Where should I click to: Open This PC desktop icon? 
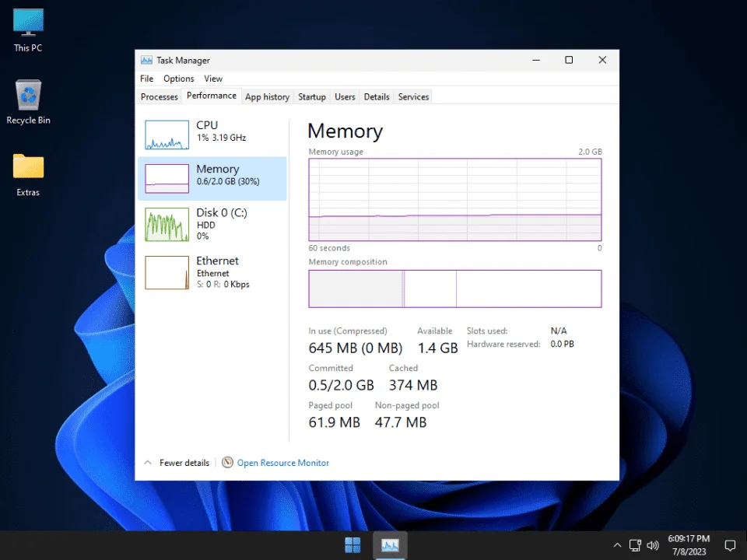coord(28,30)
